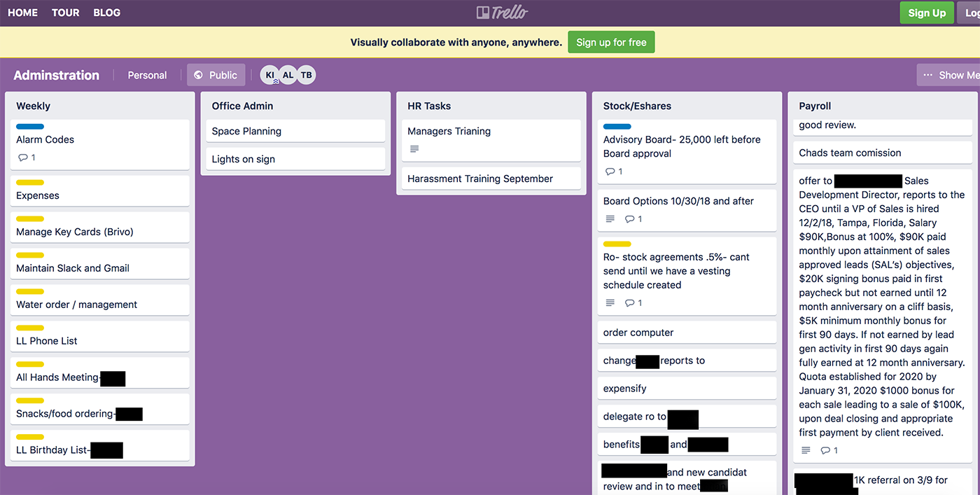Click description icon on Ro- stock agreements card

tap(610, 303)
